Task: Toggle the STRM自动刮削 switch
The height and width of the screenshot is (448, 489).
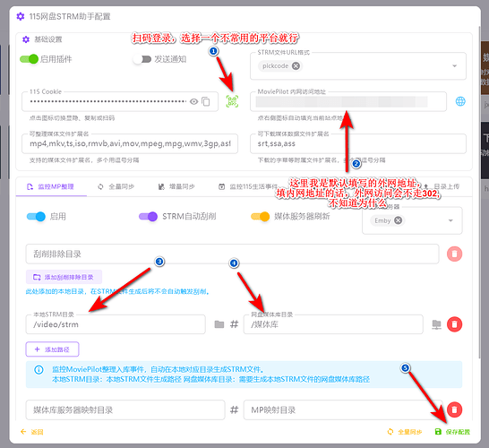Action: tap(148, 216)
